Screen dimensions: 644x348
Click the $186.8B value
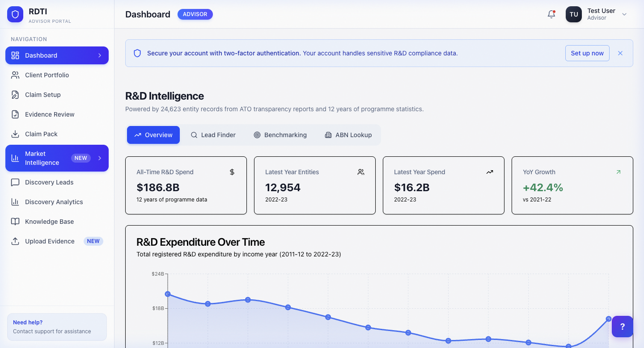(x=158, y=187)
